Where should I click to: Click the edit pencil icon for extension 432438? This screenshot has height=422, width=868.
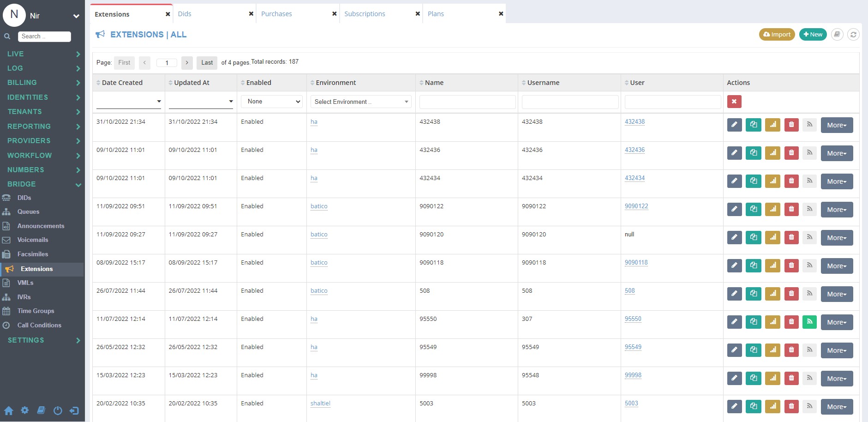(734, 125)
